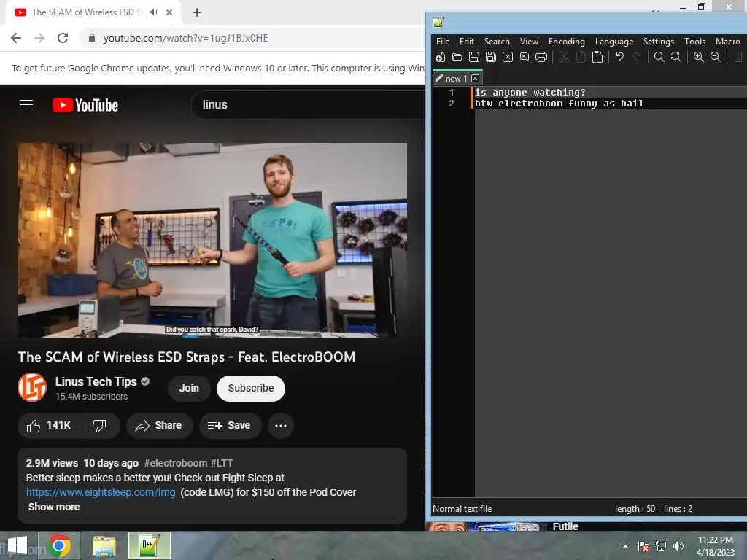Click 'lines : 2' in the status bar
This screenshot has height=560, width=747.
(678, 508)
